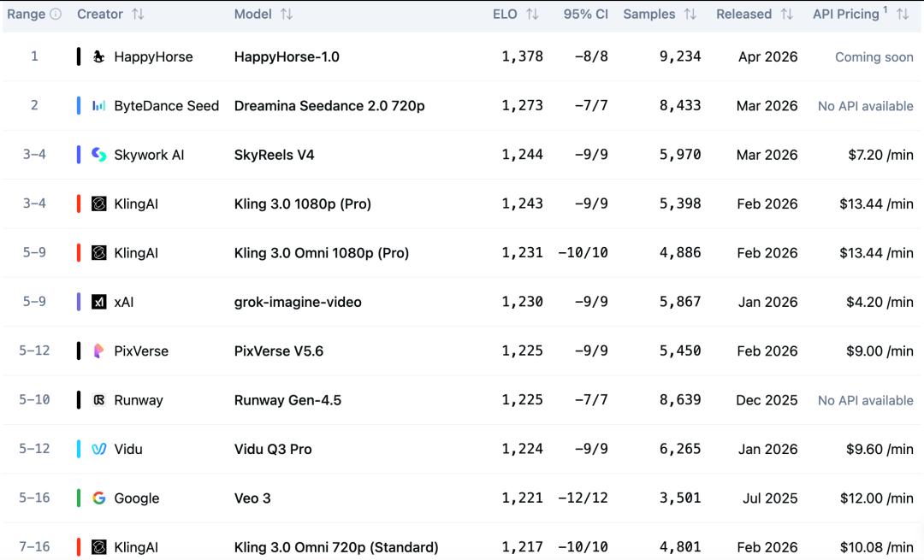Click the PixVerse logo icon
Image resolution: width=924 pixels, height=560 pixels.
point(99,351)
